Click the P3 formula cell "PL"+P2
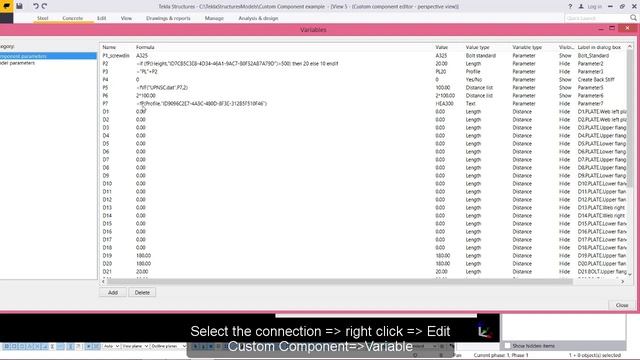 [147, 71]
